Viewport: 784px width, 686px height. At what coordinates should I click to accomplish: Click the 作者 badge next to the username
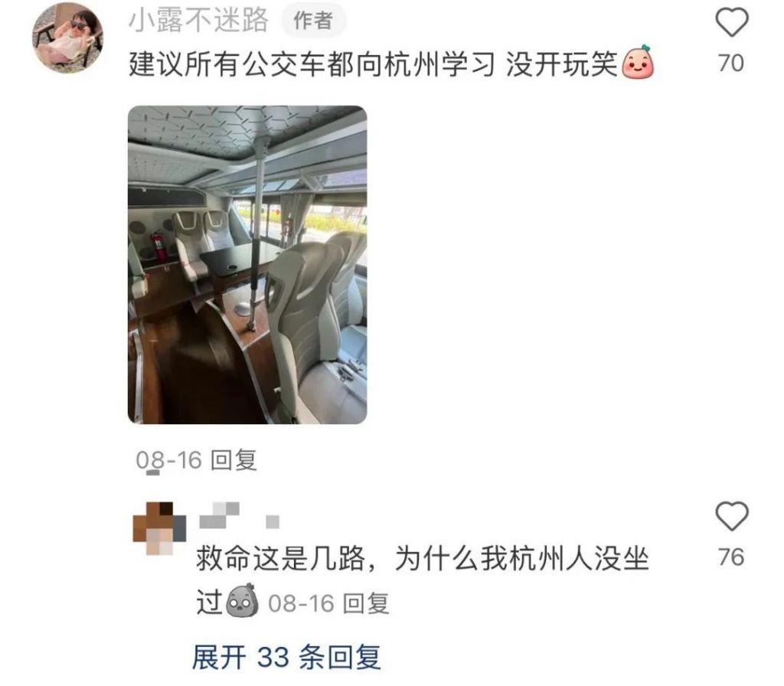pyautogui.click(x=313, y=21)
